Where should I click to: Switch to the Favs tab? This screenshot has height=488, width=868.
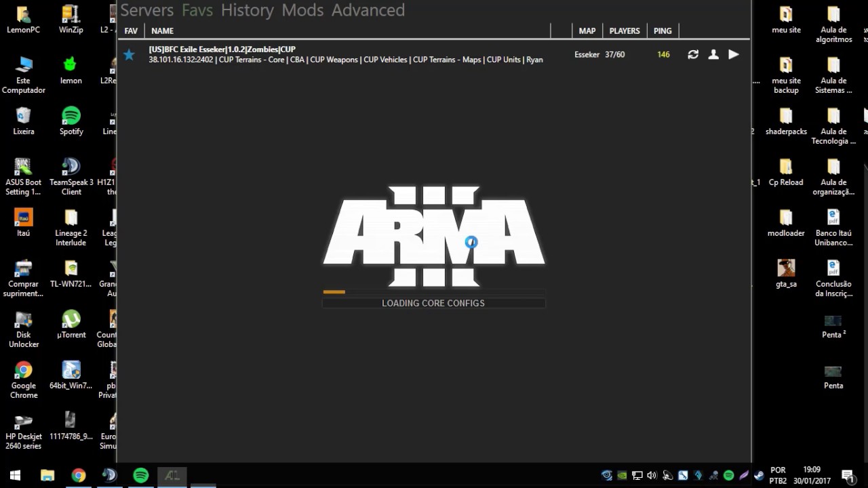(197, 10)
